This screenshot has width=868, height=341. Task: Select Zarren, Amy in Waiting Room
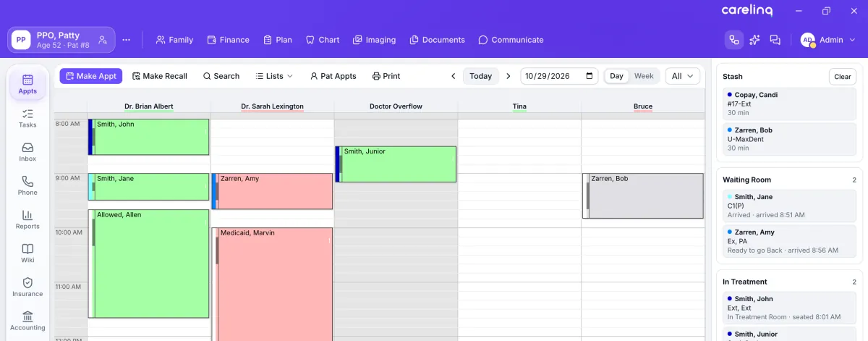[789, 241]
